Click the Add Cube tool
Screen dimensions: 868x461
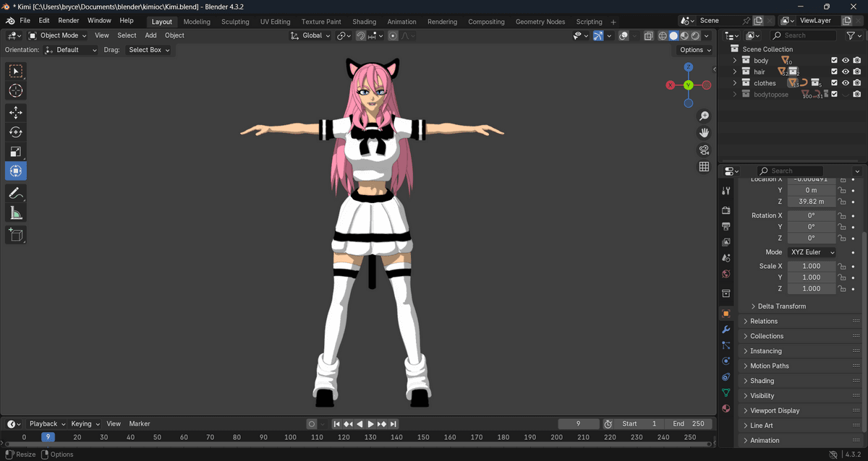point(16,235)
